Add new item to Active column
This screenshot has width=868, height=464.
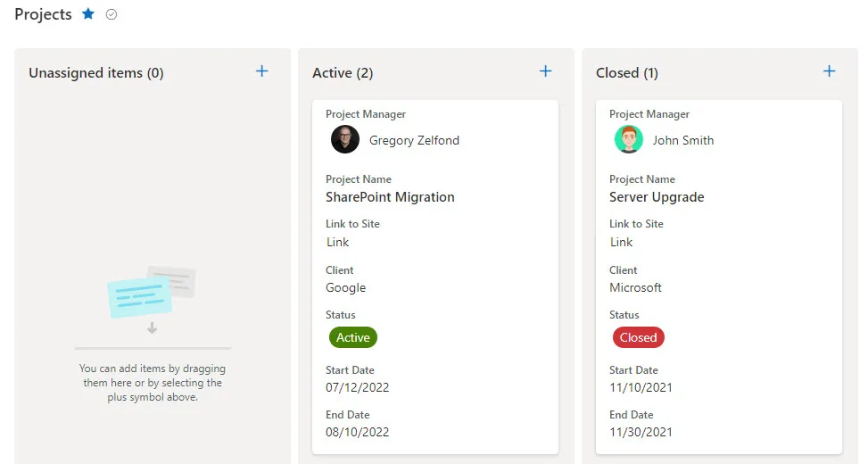[545, 71]
